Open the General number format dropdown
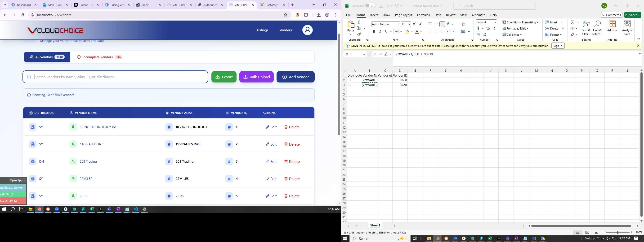Screen dimensions: 644x242 click(x=496, y=22)
